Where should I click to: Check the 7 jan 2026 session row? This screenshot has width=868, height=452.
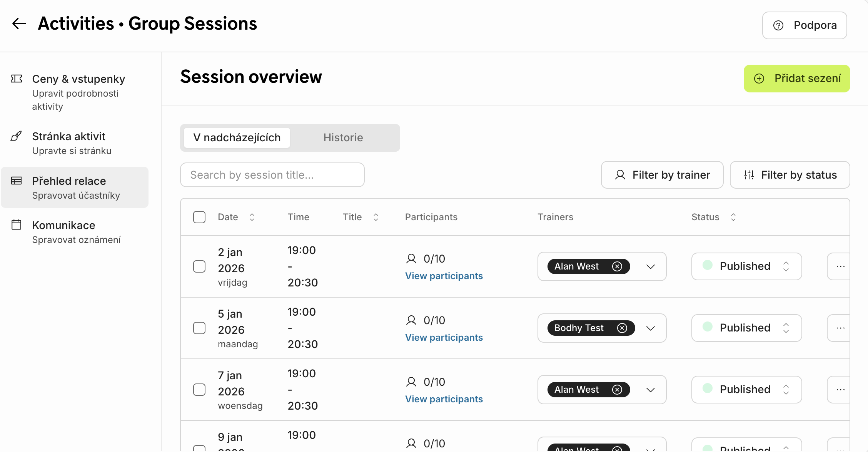point(199,390)
